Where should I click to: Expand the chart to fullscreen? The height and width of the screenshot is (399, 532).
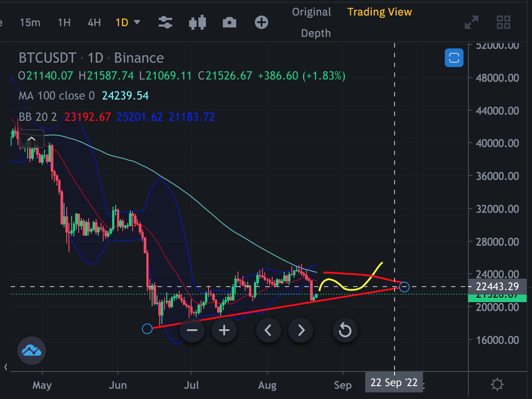[x=471, y=22]
